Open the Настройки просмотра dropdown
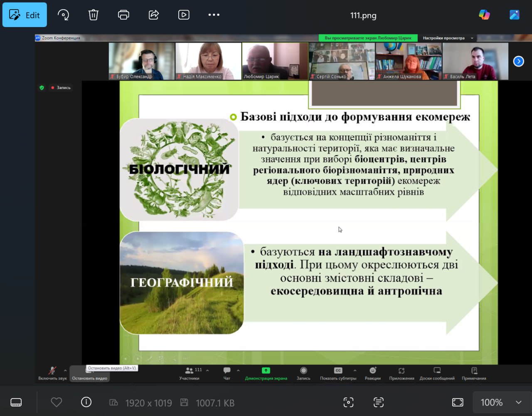The image size is (532, 416). coord(448,38)
